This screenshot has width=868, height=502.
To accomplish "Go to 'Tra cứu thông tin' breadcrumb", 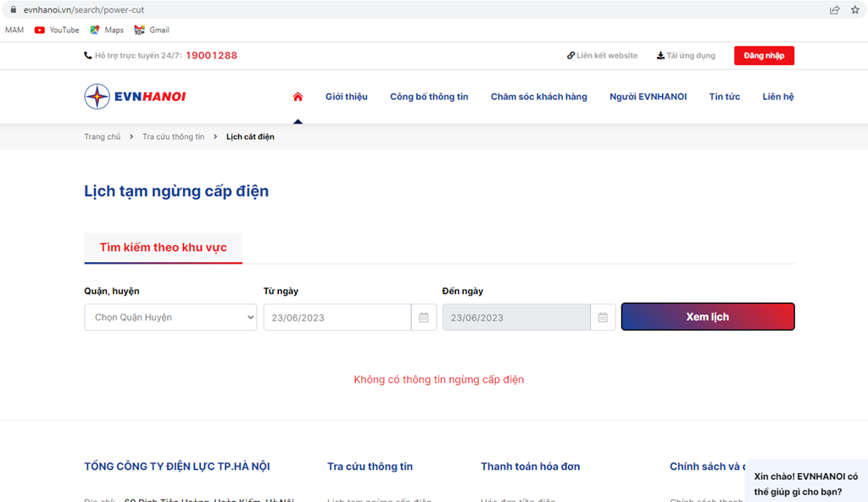I will pos(173,137).
